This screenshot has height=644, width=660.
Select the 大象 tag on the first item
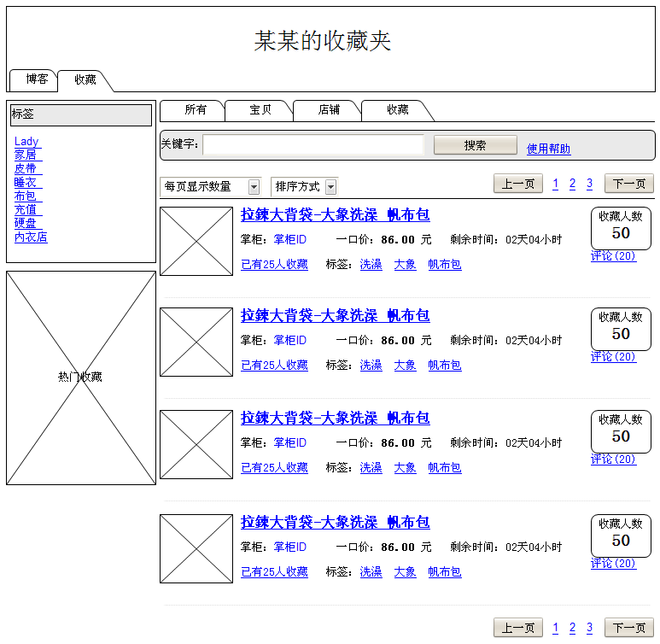(405, 265)
